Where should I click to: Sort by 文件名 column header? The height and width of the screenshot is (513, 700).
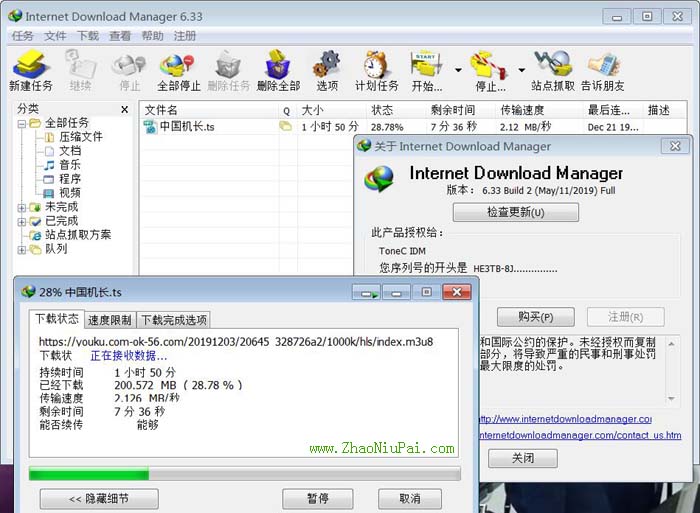pos(210,110)
